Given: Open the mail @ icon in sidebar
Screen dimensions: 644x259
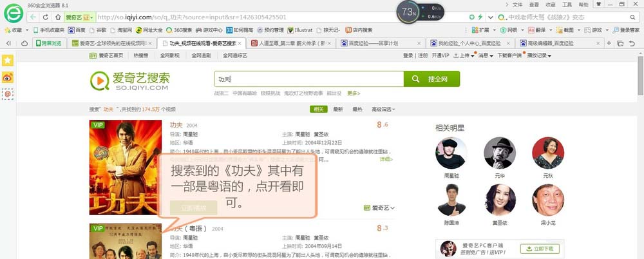Looking at the screenshot, I should 7,94.
